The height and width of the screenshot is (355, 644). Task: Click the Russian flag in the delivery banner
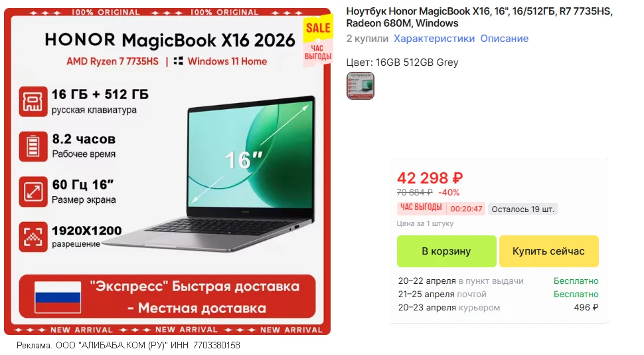pyautogui.click(x=58, y=297)
